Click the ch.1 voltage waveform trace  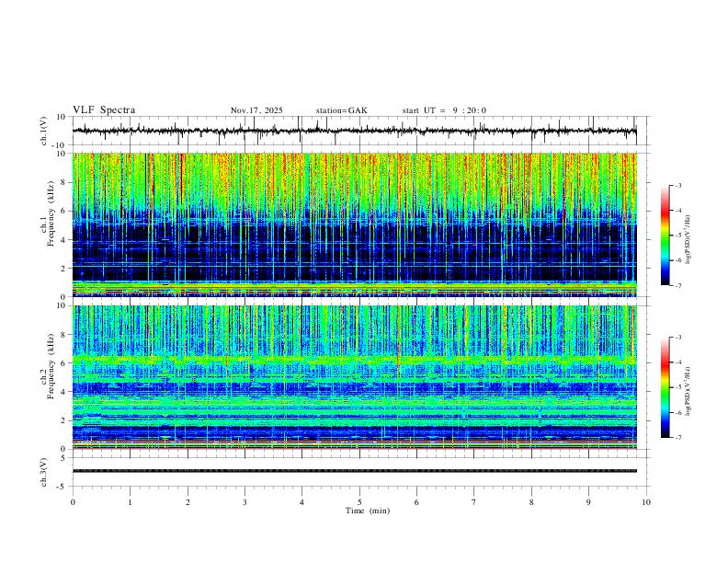[355, 131]
